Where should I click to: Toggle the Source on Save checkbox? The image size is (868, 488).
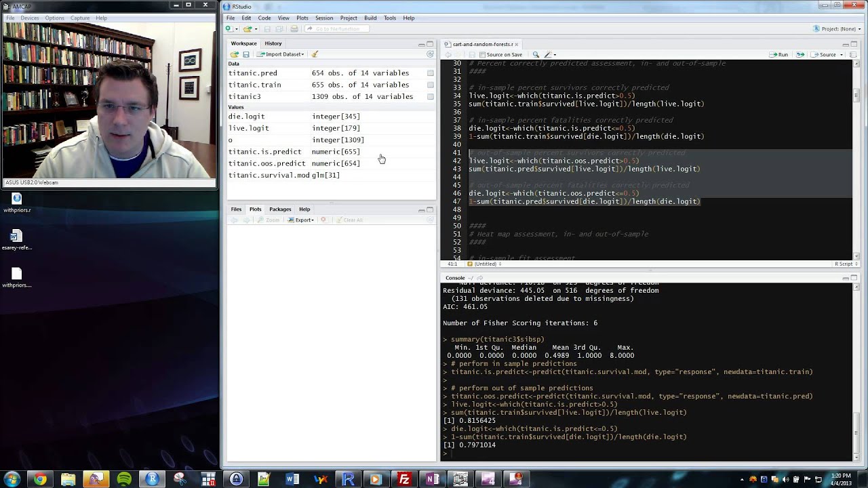(481, 54)
